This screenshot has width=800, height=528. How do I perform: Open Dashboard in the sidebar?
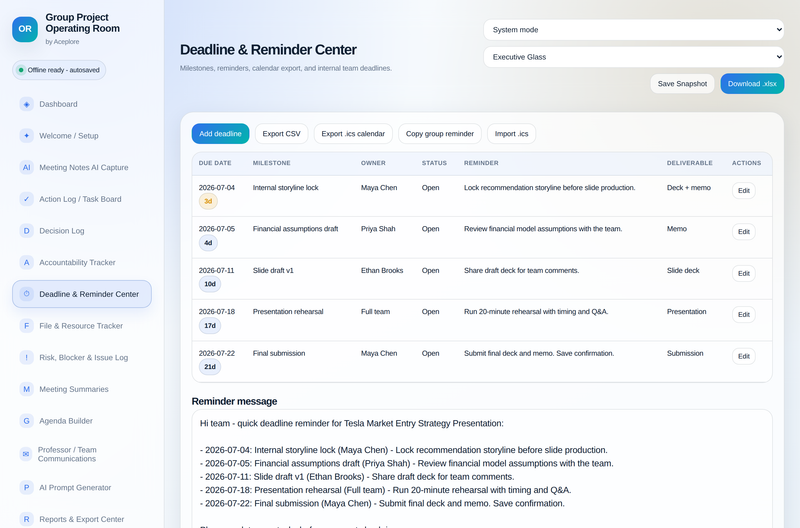point(82,104)
